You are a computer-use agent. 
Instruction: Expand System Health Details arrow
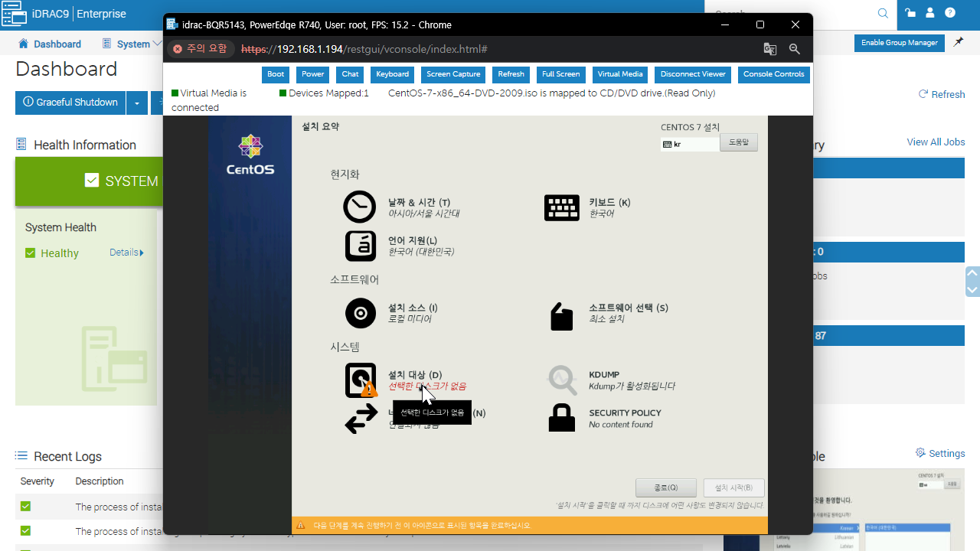pyautogui.click(x=142, y=253)
